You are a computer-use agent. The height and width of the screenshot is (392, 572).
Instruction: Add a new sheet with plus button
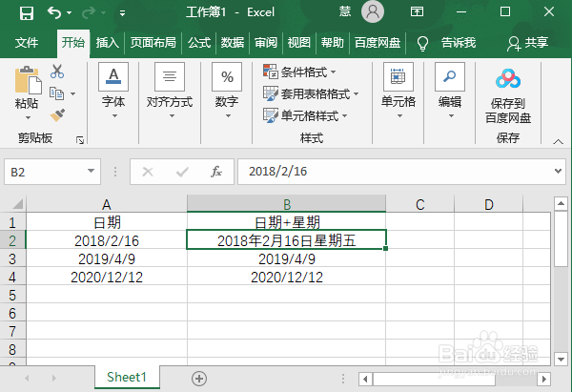pyautogui.click(x=199, y=378)
